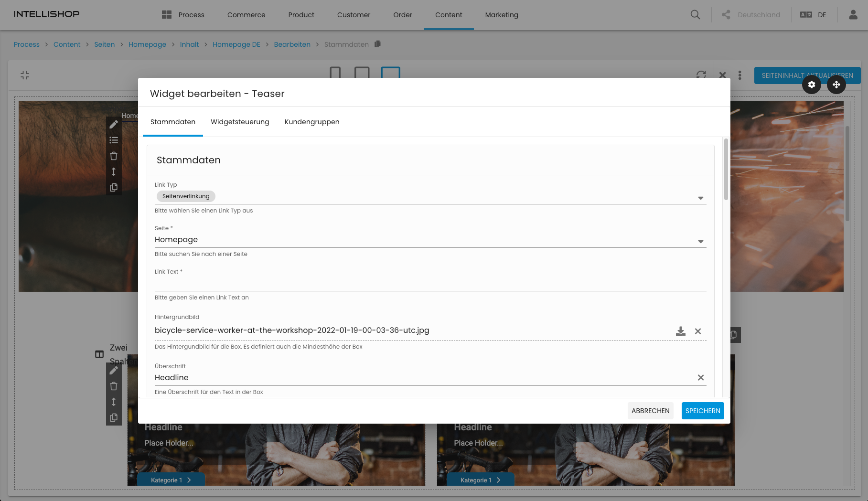Select the tablet preview device icon
Viewport: 868px width, 501px height.
(362, 73)
